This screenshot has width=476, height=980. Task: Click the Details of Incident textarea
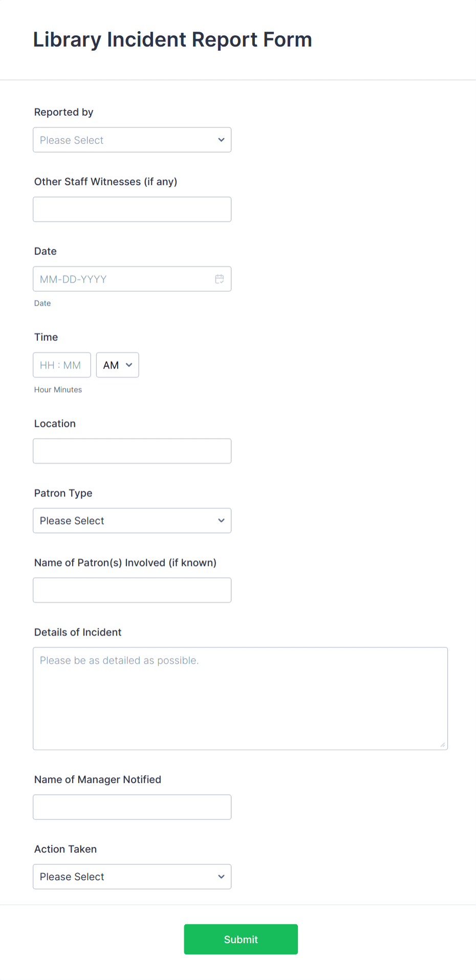[240, 698]
